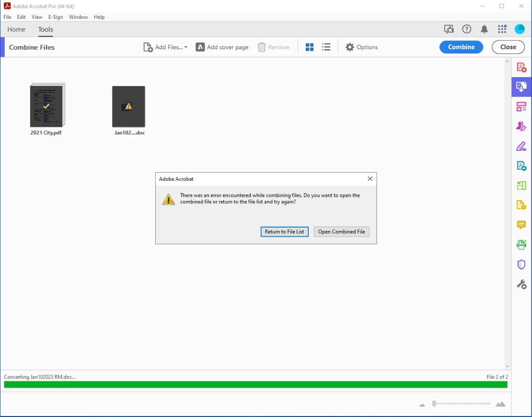This screenshot has height=417, width=532.
Task: Click the Close button in Combine Files toolbar
Action: coord(508,47)
